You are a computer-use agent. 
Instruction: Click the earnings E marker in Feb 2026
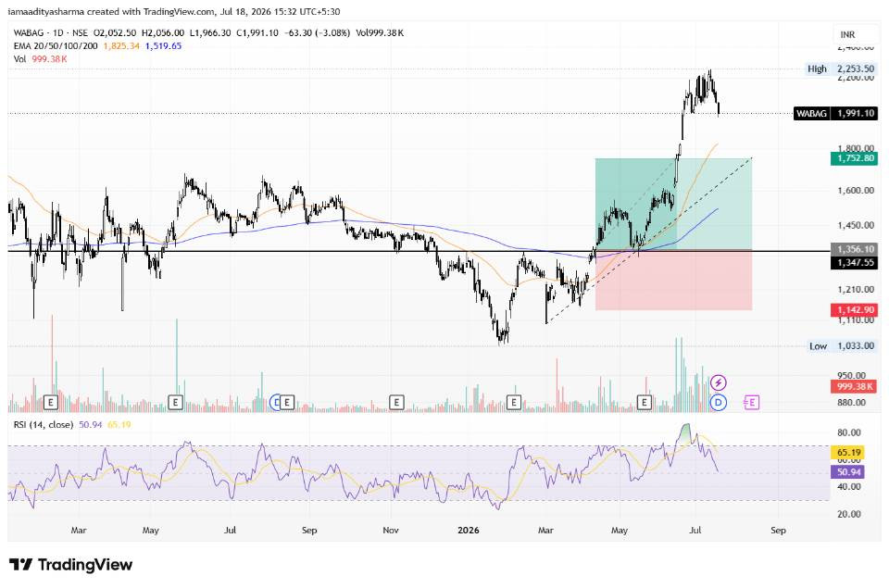pyautogui.click(x=514, y=402)
